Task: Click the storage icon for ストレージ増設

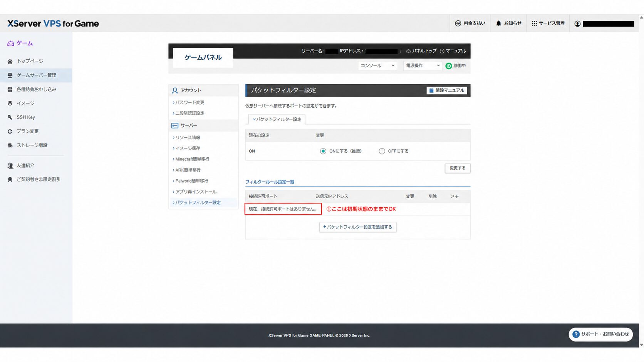Action: pyautogui.click(x=10, y=145)
